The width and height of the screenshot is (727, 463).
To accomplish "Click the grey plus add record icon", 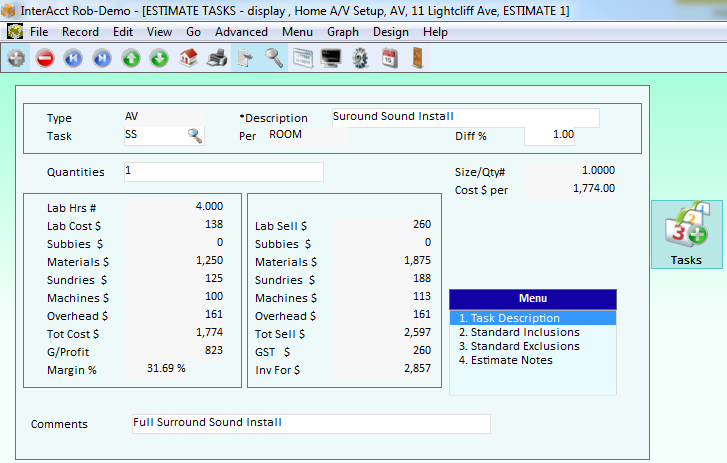I will pos(16,58).
